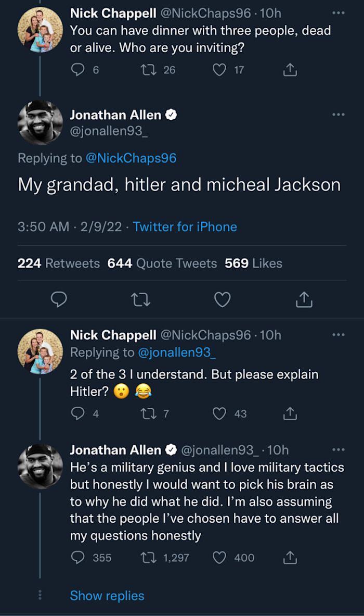Reply to Nick Chappell's dinner question tweet

77,69
